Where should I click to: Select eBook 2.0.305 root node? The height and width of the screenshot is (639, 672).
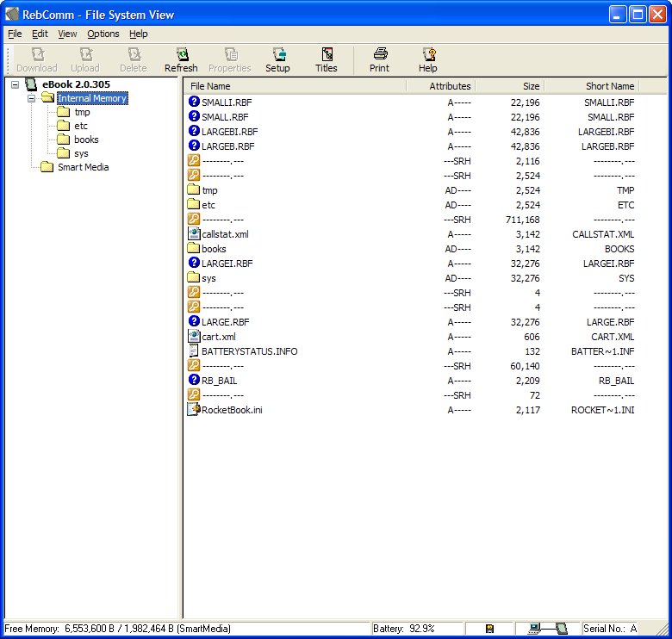[x=76, y=84]
